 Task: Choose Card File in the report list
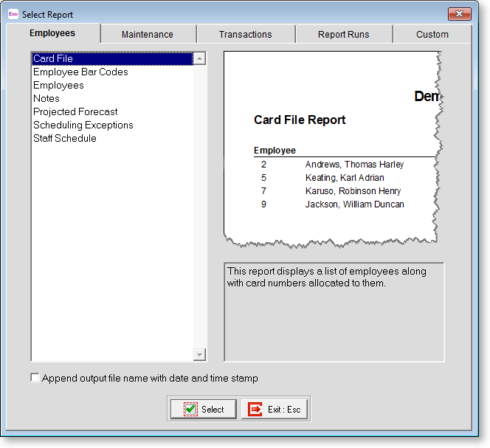coord(53,59)
